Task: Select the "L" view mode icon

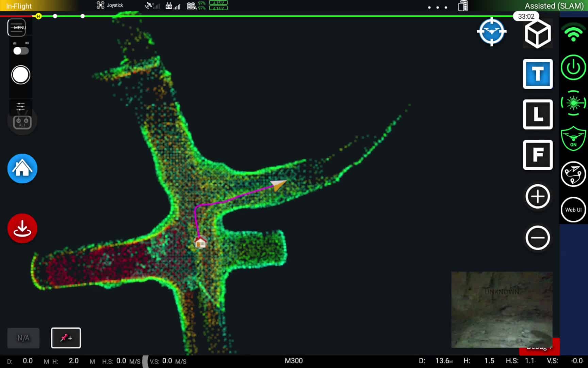Action: pos(538,115)
